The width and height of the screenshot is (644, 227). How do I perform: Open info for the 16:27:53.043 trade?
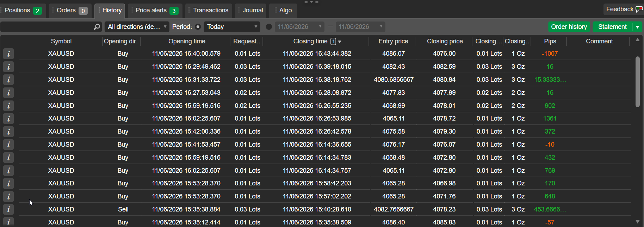click(8, 93)
